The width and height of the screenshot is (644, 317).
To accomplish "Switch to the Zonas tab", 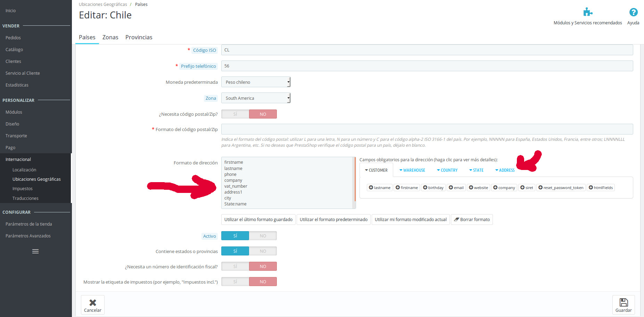I will [110, 37].
